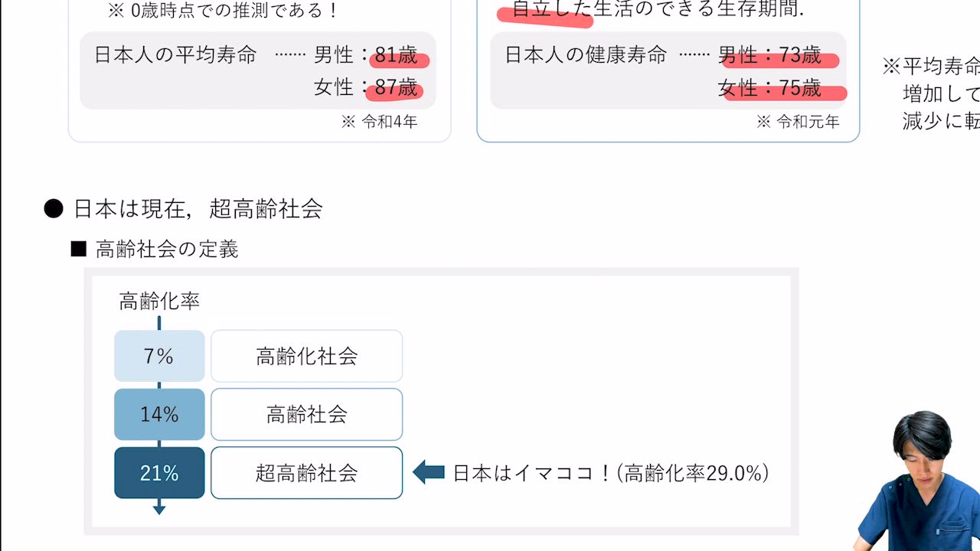Select the medium blue 14% box

coord(159,414)
